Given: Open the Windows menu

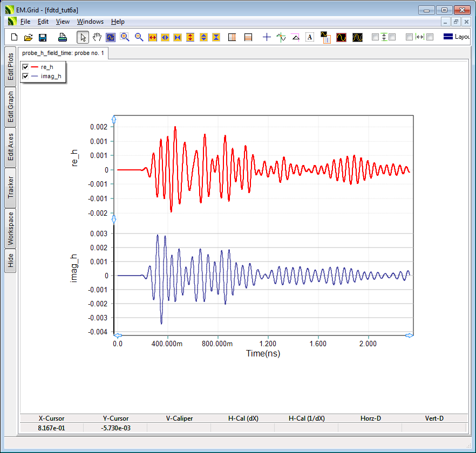Looking at the screenshot, I should pos(90,22).
